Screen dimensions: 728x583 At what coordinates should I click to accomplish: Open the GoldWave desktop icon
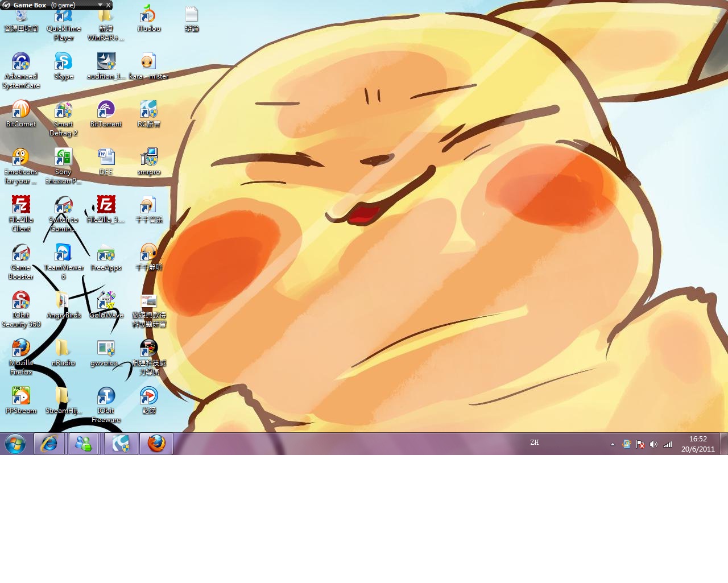click(x=106, y=301)
